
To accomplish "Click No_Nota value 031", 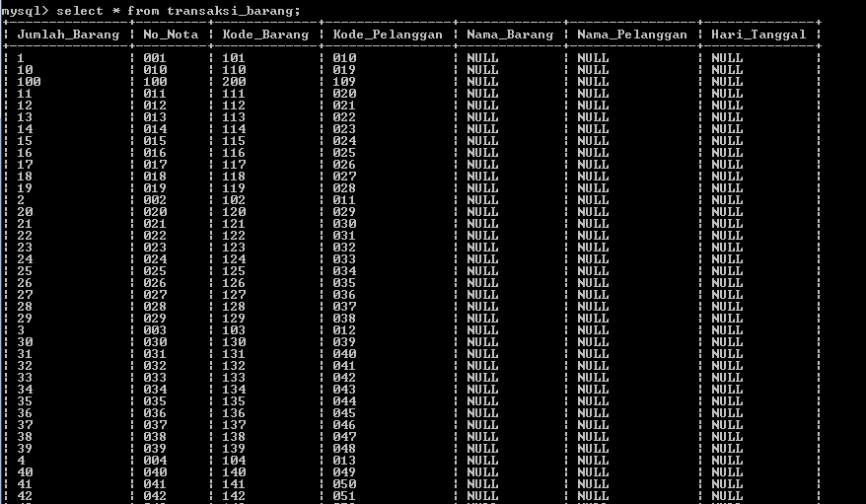I will [x=155, y=354].
